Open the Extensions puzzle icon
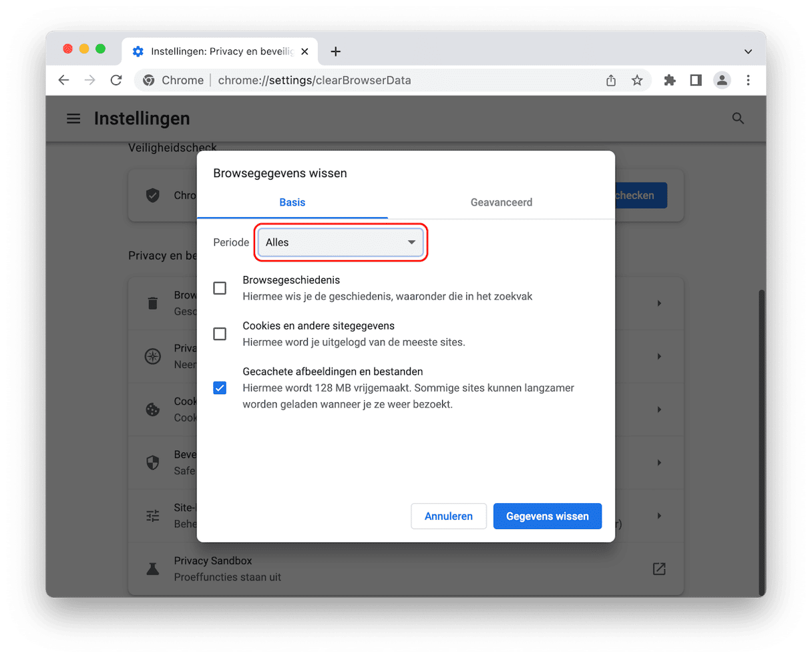This screenshot has height=658, width=812. [670, 80]
